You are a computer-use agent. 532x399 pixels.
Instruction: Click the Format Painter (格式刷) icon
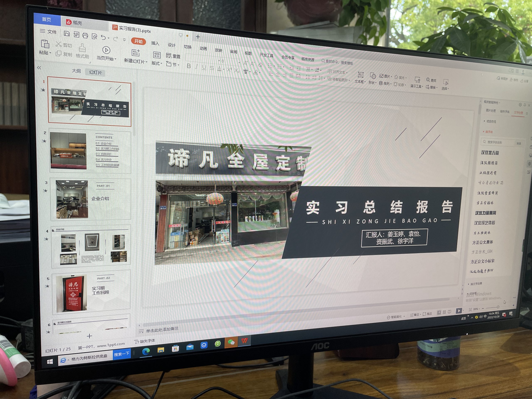[82, 48]
